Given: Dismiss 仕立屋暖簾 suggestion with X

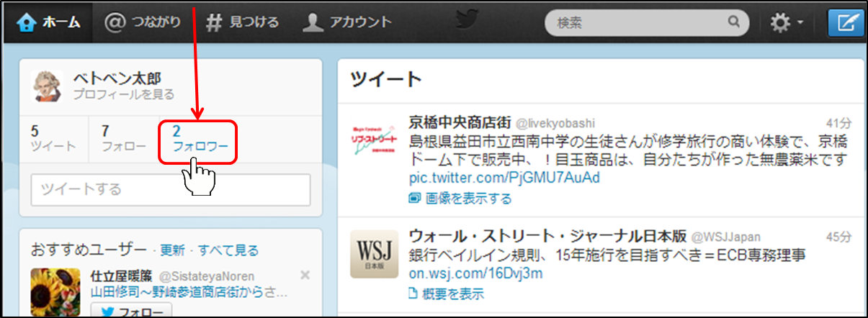Looking at the screenshot, I should (305, 275).
